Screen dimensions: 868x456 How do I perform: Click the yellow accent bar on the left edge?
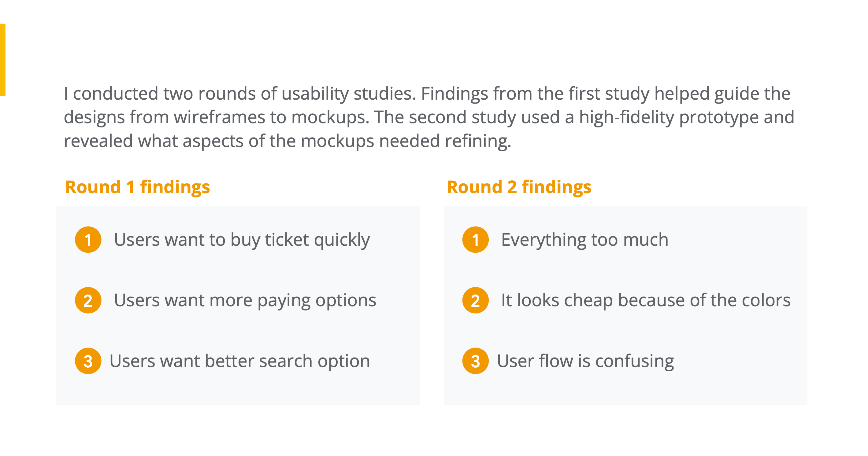tap(3, 60)
